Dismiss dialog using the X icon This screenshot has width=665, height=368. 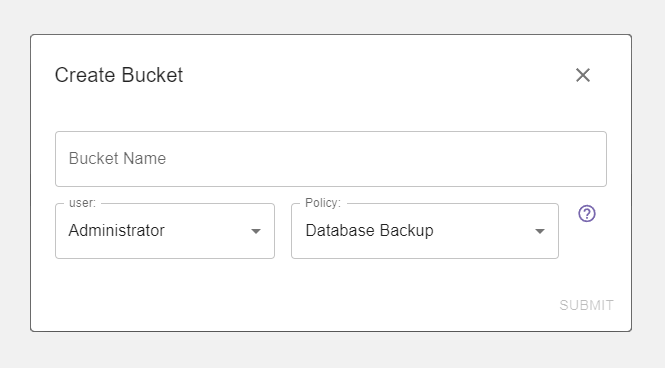click(x=583, y=75)
